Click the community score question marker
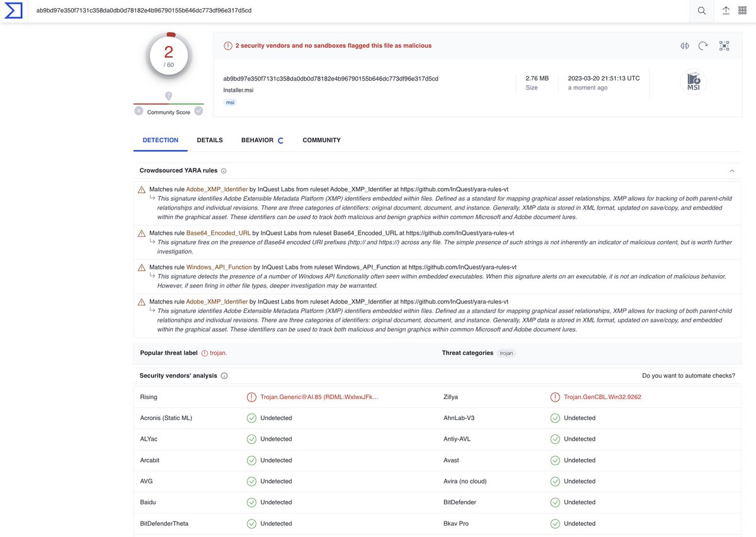This screenshot has height=537, width=756. tap(168, 96)
